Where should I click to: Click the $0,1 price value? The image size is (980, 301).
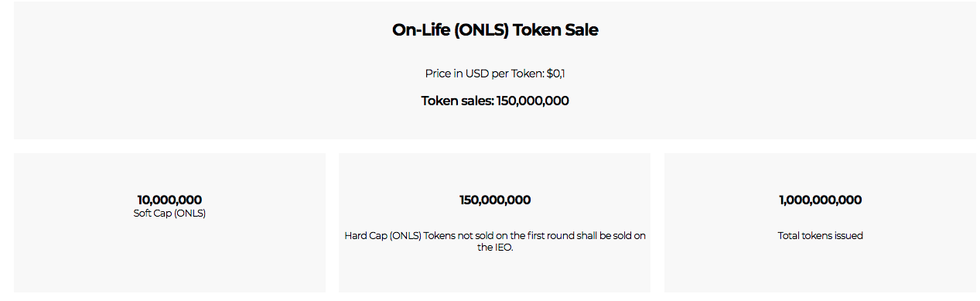[561, 74]
